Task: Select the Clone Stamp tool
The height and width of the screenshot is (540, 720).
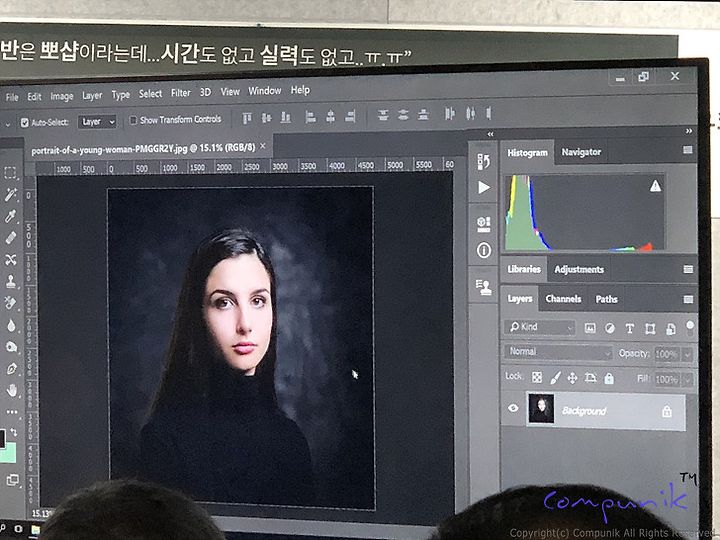Action: click(11, 281)
